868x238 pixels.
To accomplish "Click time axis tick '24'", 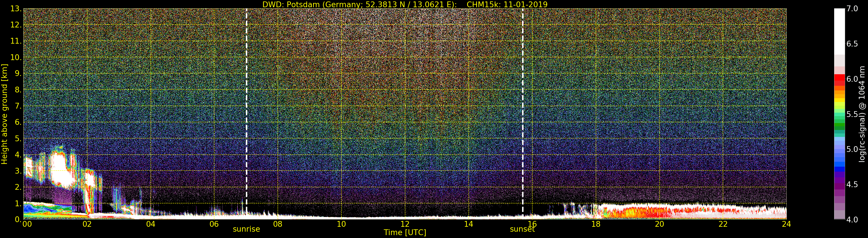I will 786,224.
